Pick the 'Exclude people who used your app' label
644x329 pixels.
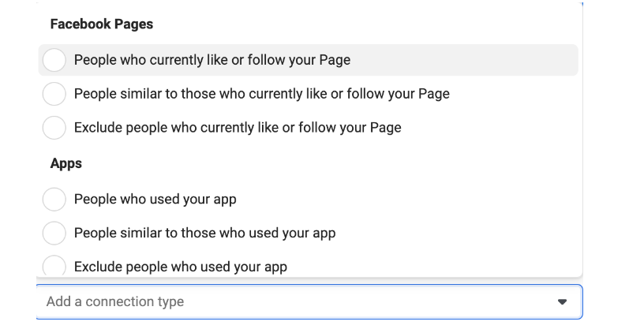pos(180,267)
